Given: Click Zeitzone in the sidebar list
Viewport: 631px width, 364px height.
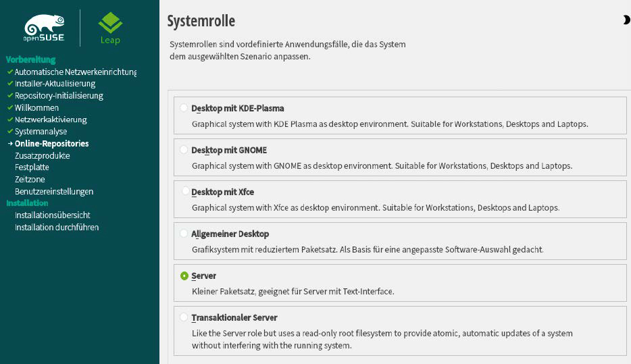Looking at the screenshot, I should click(x=30, y=180).
